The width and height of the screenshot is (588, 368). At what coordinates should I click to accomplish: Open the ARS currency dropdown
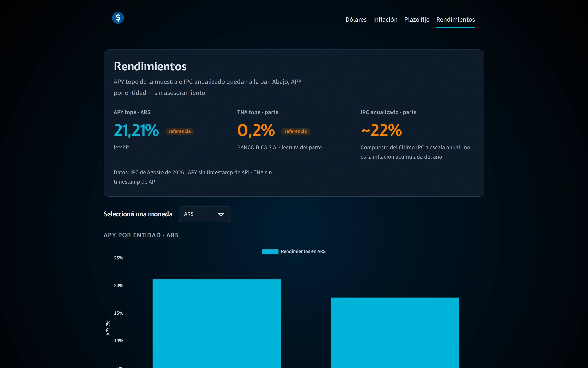(x=205, y=214)
